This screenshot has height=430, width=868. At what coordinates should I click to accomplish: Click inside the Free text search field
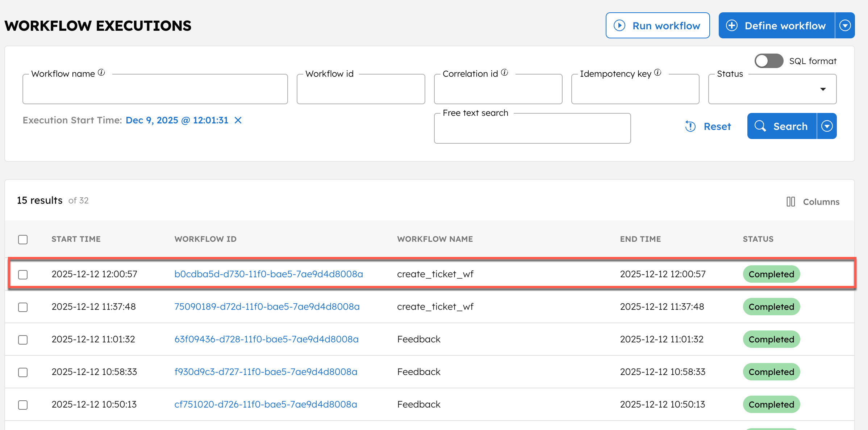click(532, 128)
